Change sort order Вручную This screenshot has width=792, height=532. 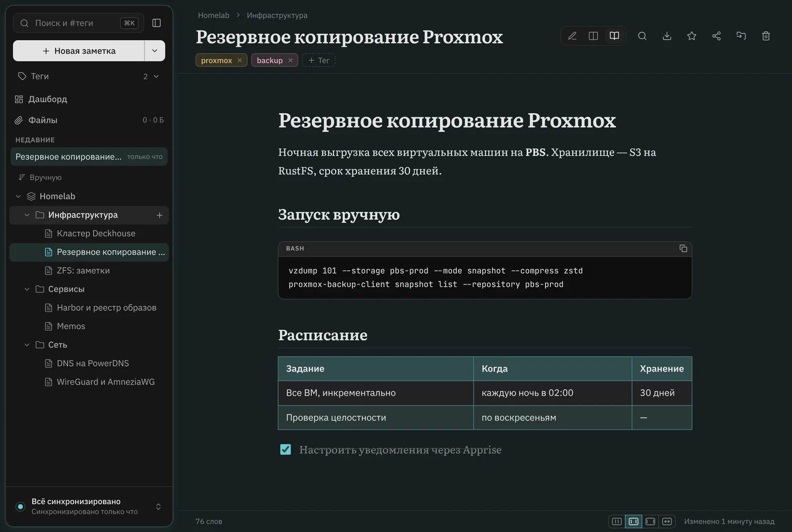(40, 177)
